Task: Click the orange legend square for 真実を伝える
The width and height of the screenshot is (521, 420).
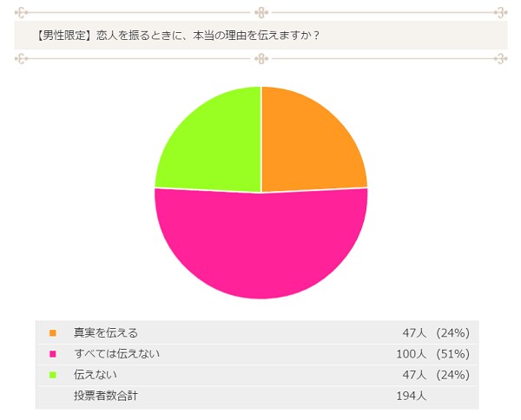Action: point(53,332)
